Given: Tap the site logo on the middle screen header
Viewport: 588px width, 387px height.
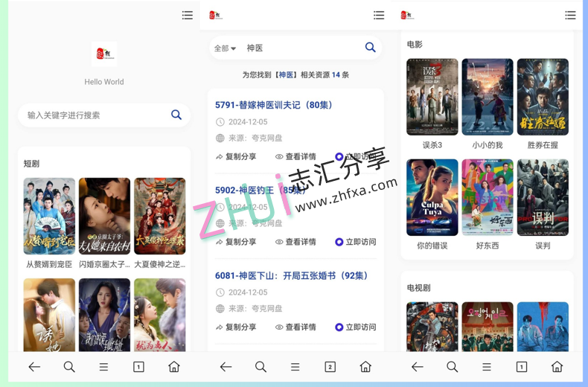Looking at the screenshot, I should 216,15.
